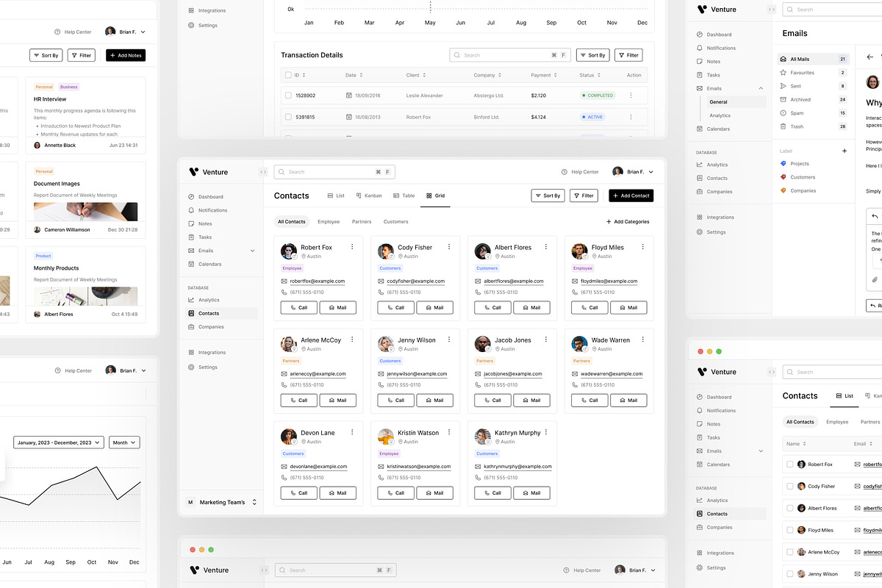
Task: Focus the Search field in center Contacts window
Action: click(335, 172)
